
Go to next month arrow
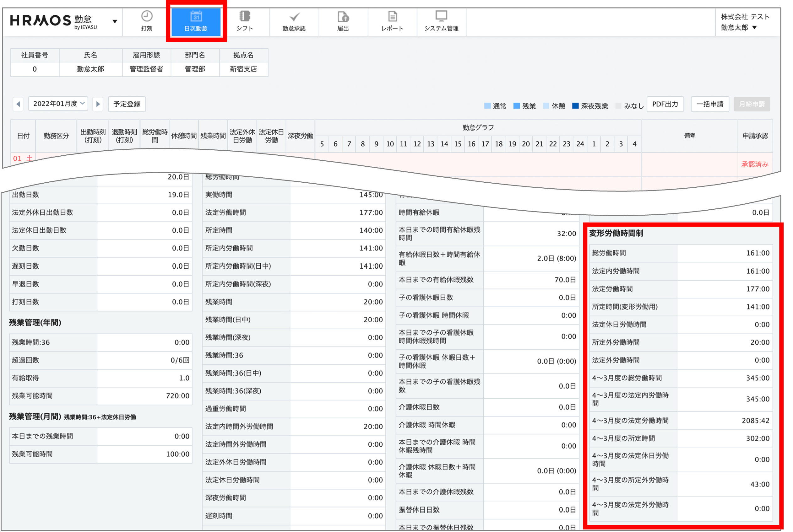point(98,104)
